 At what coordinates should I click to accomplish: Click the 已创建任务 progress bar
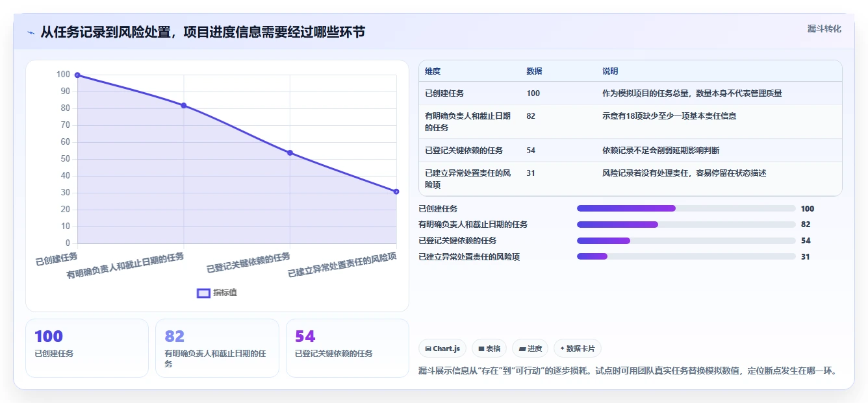point(686,208)
